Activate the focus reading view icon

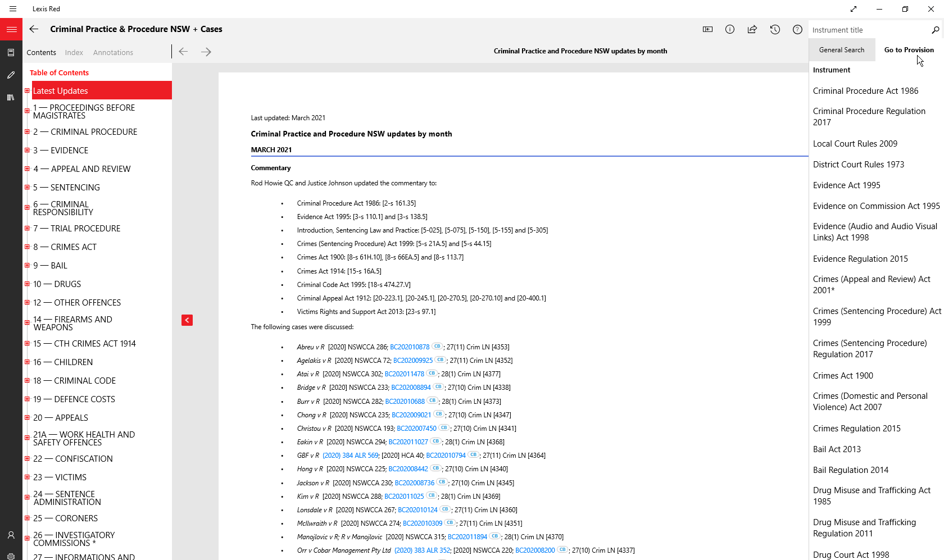707,29
